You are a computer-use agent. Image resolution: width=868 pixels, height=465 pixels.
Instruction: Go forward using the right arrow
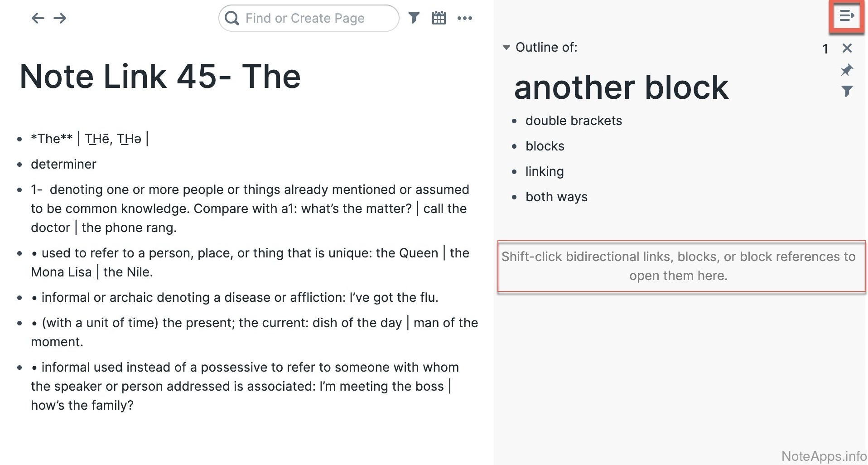pos(60,18)
